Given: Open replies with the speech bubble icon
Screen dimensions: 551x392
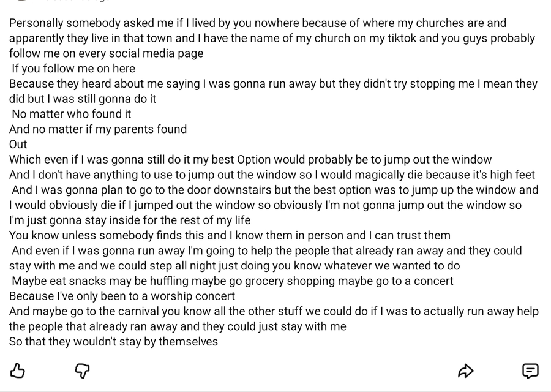Looking at the screenshot, I should (530, 371).
